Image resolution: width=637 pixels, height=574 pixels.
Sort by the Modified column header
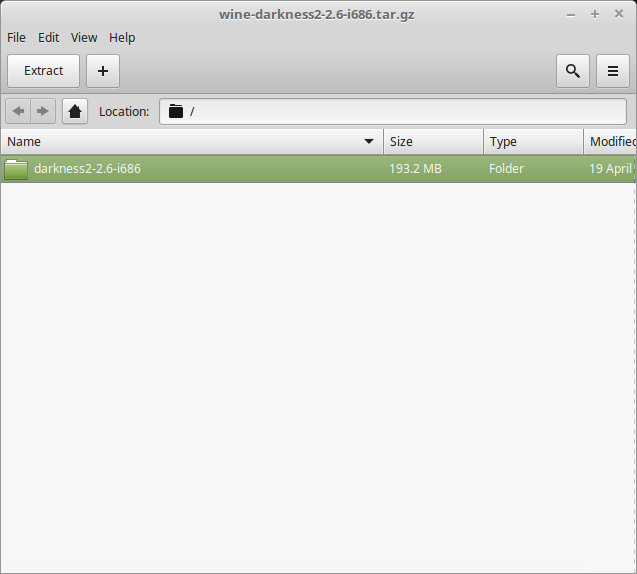[x=610, y=142]
